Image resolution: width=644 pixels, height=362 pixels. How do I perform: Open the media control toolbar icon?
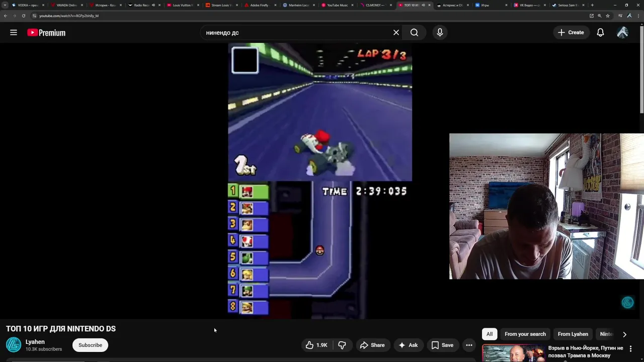pyautogui.click(x=620, y=16)
